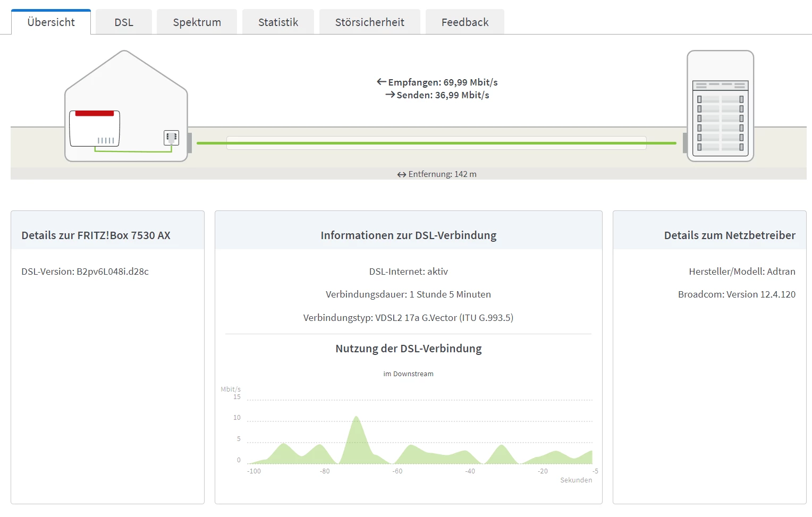Click the FRITZ!Box router icon in house
The height and width of the screenshot is (517, 812).
[x=95, y=129]
